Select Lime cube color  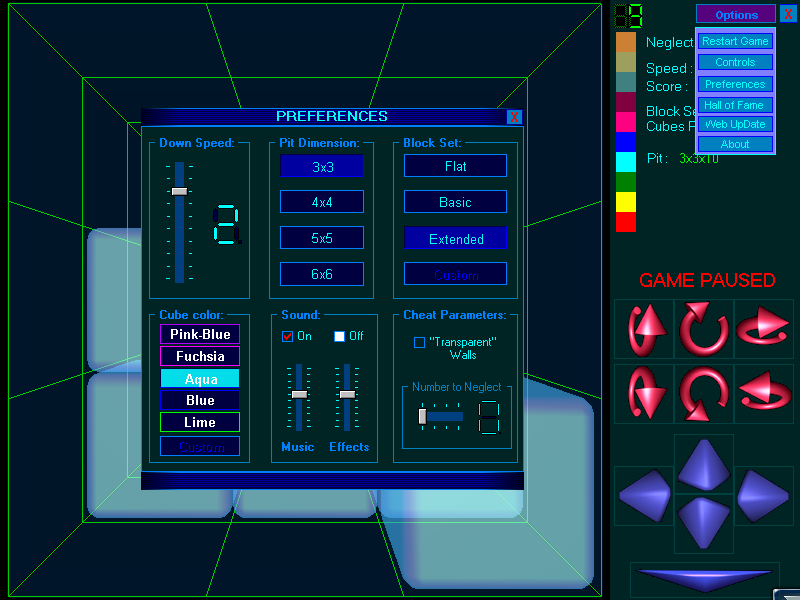click(x=200, y=422)
